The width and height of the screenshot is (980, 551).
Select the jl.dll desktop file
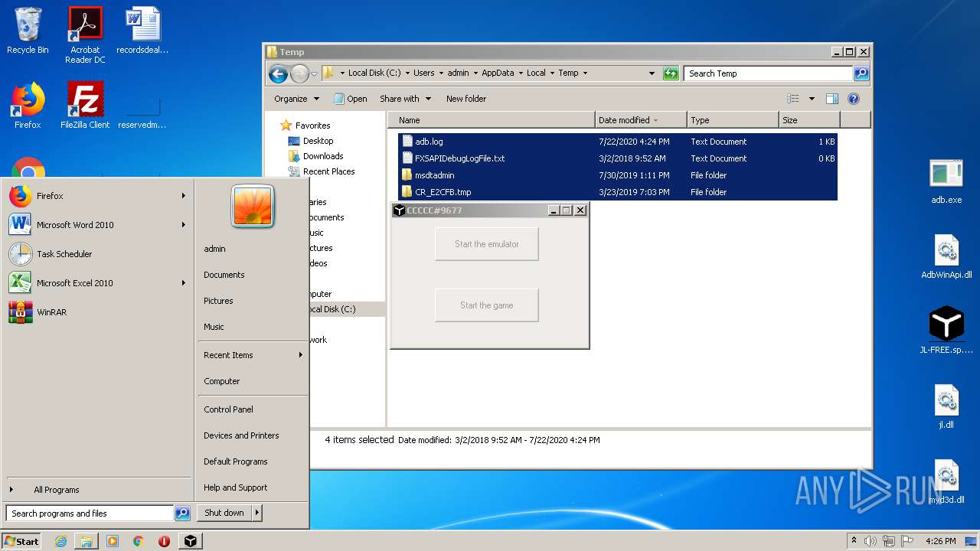tap(946, 406)
